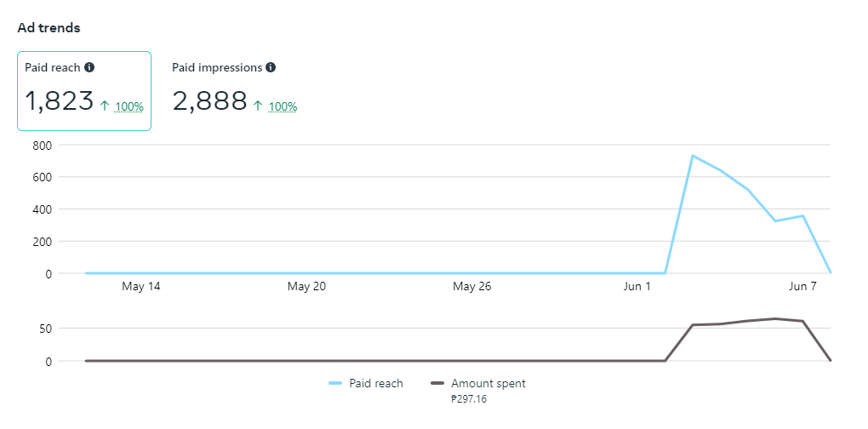This screenshot has height=429, width=868.
Task: Click the Ad trends heading
Action: coord(49,28)
